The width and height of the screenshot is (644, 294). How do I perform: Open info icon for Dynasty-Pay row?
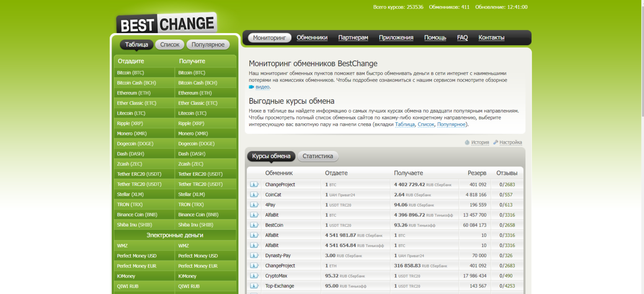tap(254, 255)
